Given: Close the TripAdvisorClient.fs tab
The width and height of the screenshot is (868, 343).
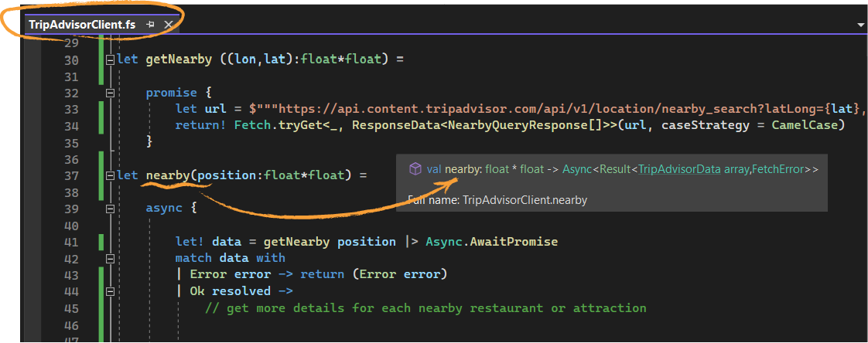Looking at the screenshot, I should (x=169, y=25).
